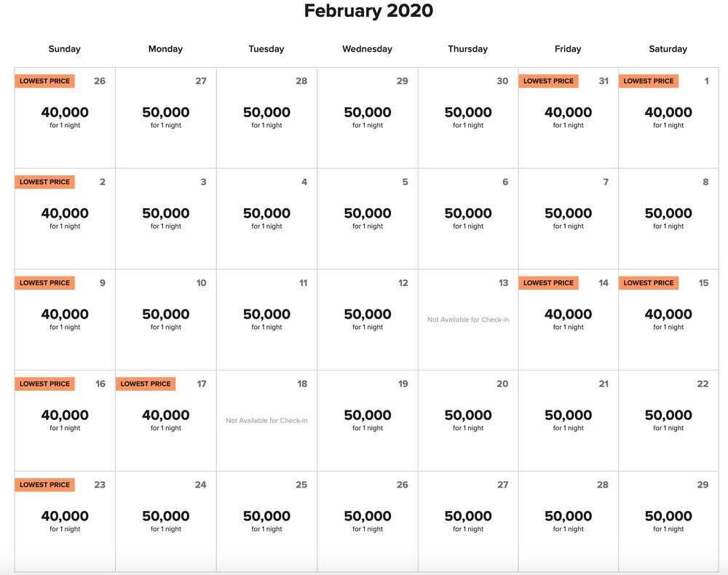
Task: Select February 1 for 40,000 points
Action: [668, 116]
